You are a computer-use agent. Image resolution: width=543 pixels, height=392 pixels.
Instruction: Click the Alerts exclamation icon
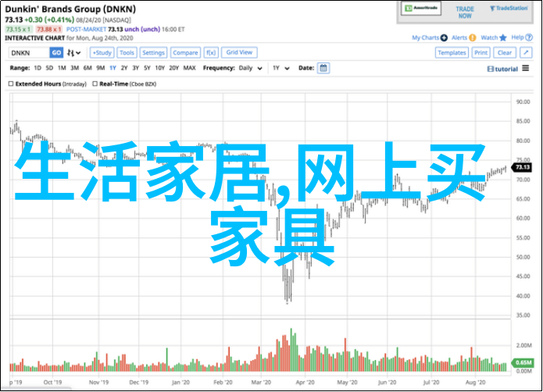tap(473, 37)
